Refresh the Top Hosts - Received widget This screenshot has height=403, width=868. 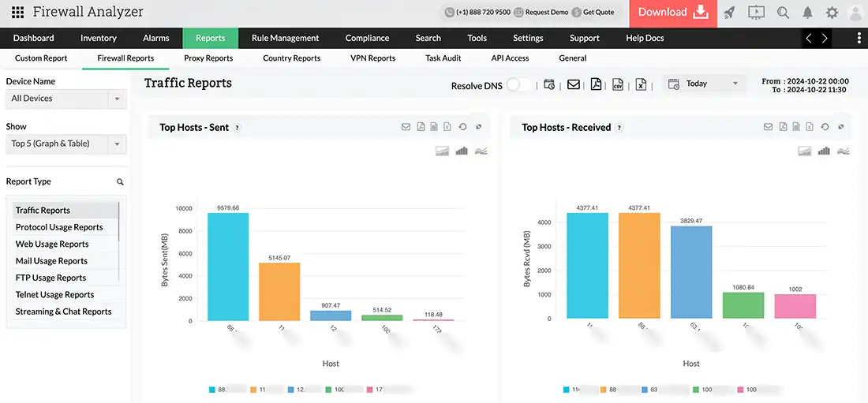click(825, 127)
